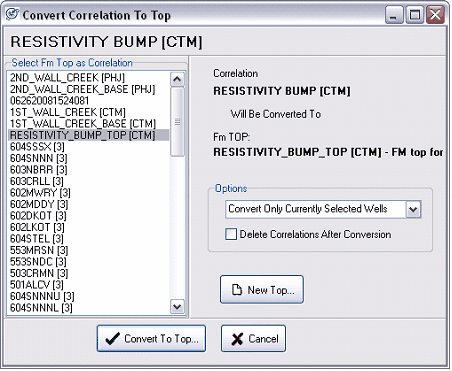Image resolution: width=452 pixels, height=371 pixels.
Task: Click the new document icon on New Top
Action: (237, 289)
